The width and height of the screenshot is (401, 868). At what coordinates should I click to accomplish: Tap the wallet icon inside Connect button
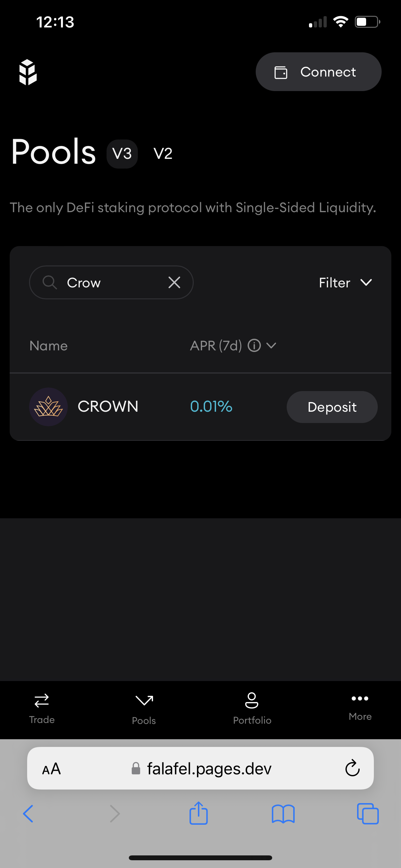pos(281,71)
